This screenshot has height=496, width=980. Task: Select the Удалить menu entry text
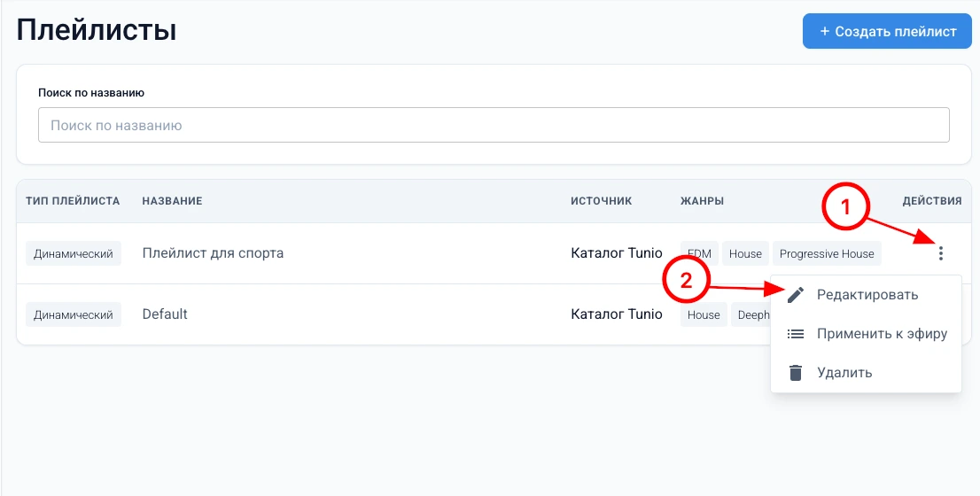tap(844, 373)
